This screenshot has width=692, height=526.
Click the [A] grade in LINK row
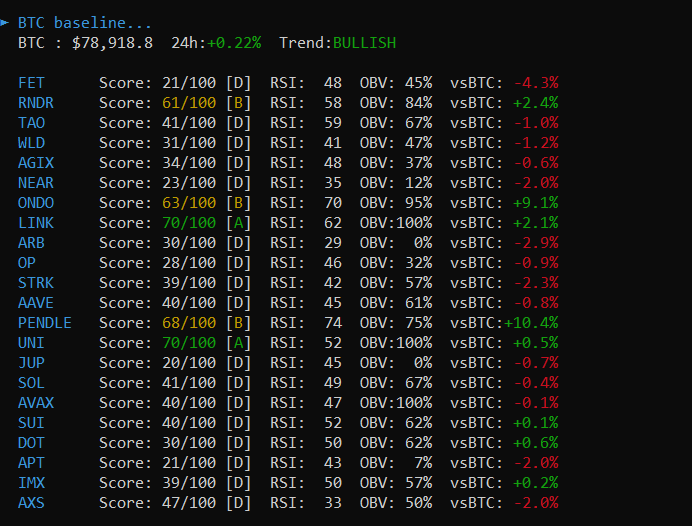click(x=238, y=223)
